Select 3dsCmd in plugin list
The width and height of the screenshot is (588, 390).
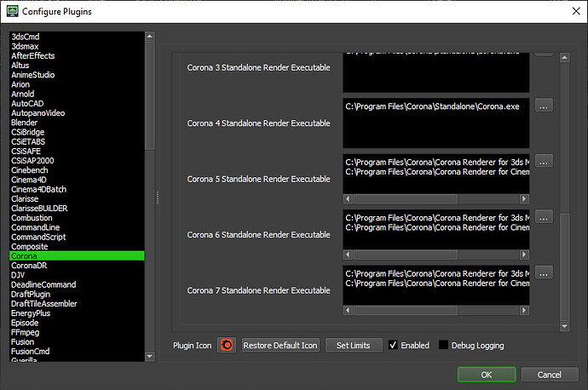(x=77, y=37)
